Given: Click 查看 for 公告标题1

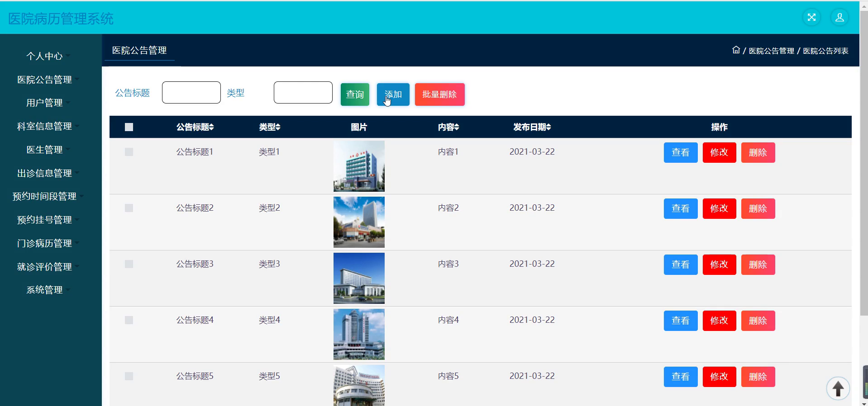Looking at the screenshot, I should [681, 152].
